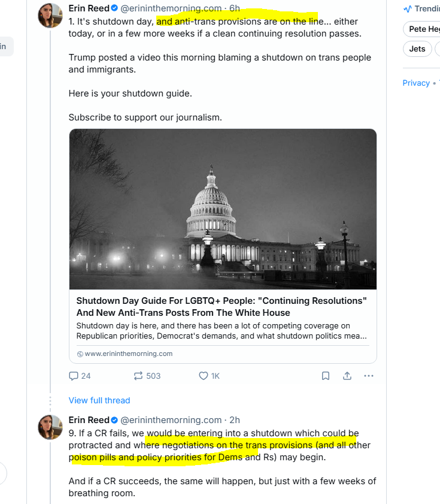440x504 pixels.
Task: Open Erin Reed's avatar on the 2h post
Action: pos(50,426)
